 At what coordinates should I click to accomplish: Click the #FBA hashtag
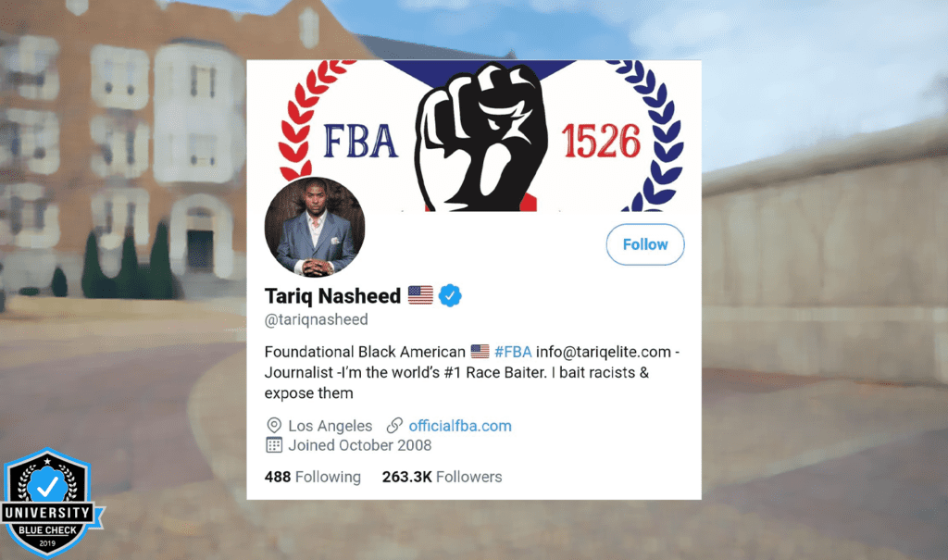click(x=513, y=352)
